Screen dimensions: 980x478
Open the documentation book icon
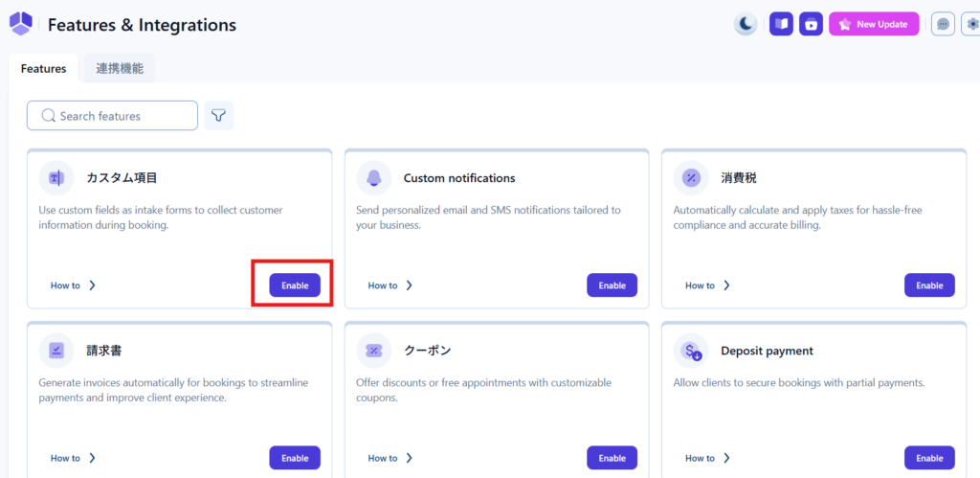coord(781,24)
